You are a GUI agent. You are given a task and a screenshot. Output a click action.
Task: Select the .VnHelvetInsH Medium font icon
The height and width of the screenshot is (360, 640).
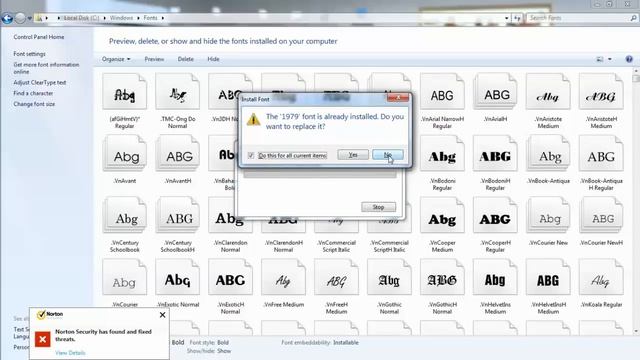548,277
